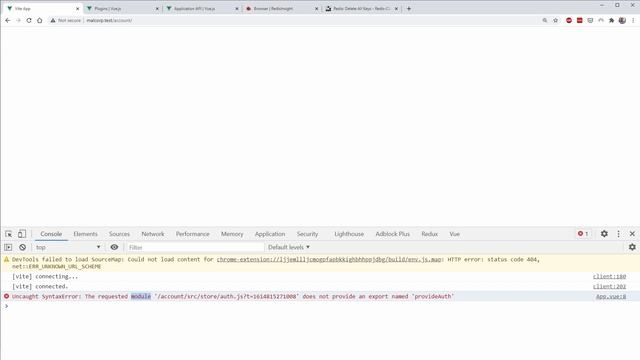Close the DevTools panel
Viewport: 640px width, 360px height.
(632, 234)
